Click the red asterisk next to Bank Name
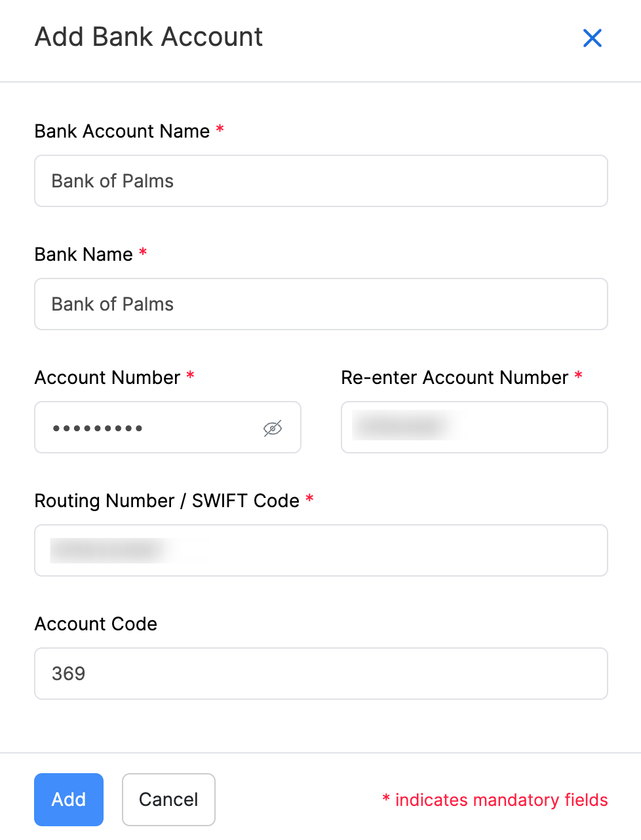The image size is (641, 840). pyautogui.click(x=143, y=253)
